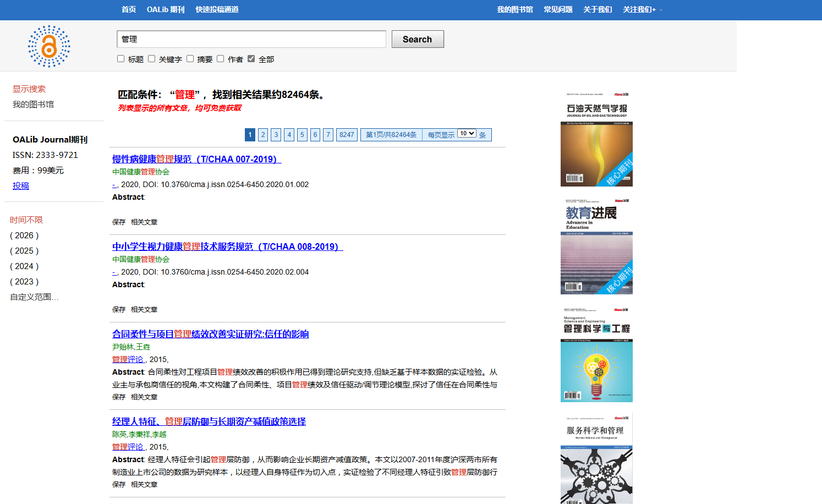Open 自定义范围 custom date range
The width and height of the screenshot is (822, 504).
[x=34, y=297]
